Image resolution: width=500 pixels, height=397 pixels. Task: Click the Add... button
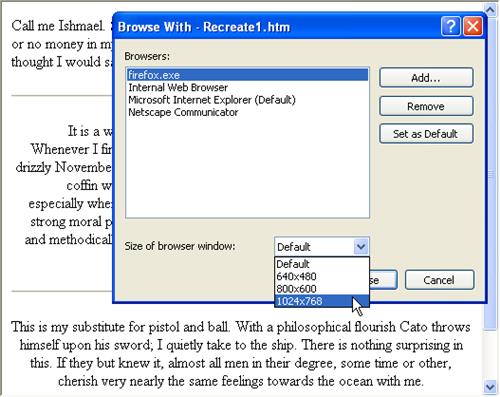426,78
